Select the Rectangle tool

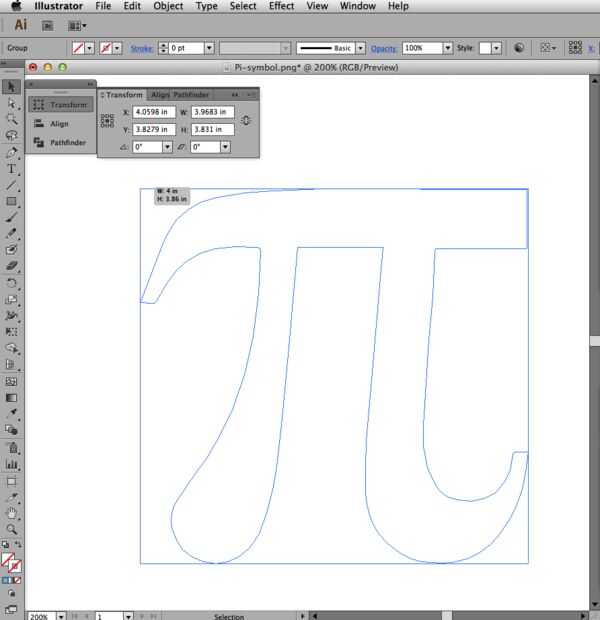pos(11,201)
